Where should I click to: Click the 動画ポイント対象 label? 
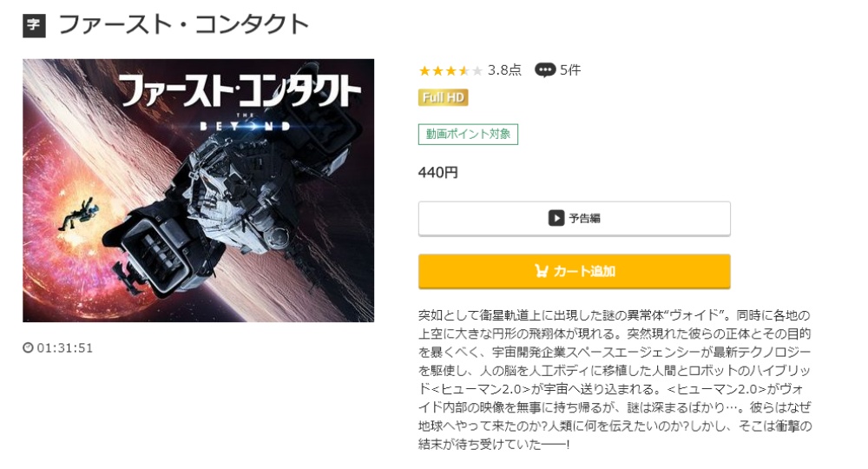coord(469,134)
